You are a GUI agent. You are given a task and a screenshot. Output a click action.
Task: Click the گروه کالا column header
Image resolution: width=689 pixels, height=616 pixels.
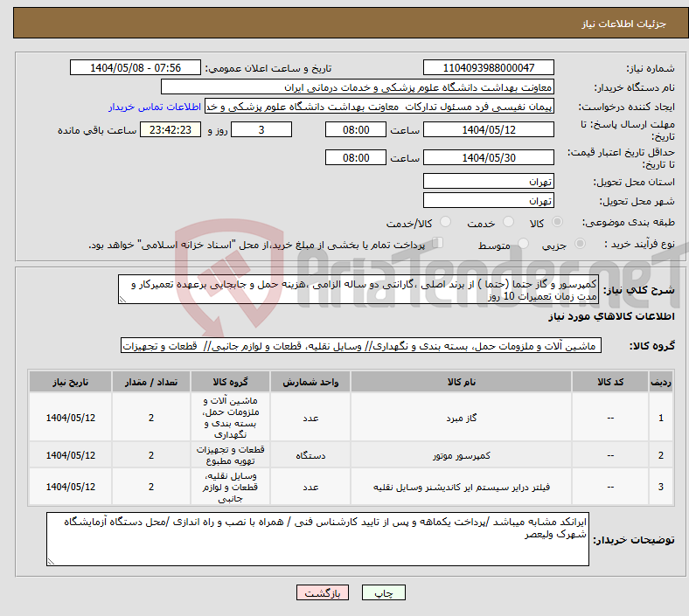230,382
